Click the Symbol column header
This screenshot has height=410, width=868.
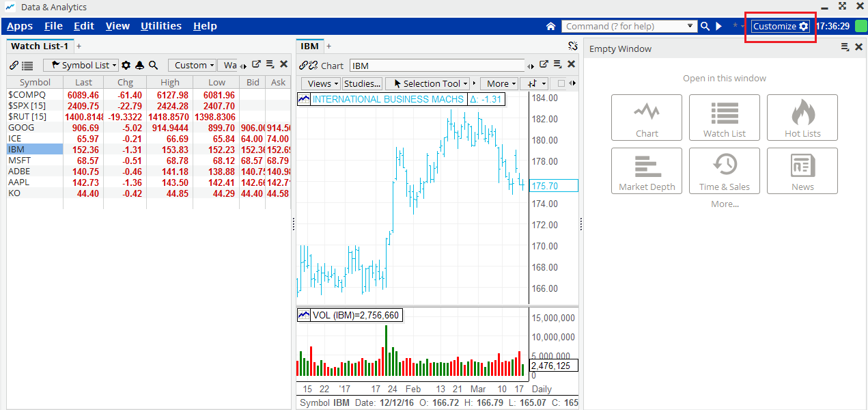pyautogui.click(x=35, y=82)
